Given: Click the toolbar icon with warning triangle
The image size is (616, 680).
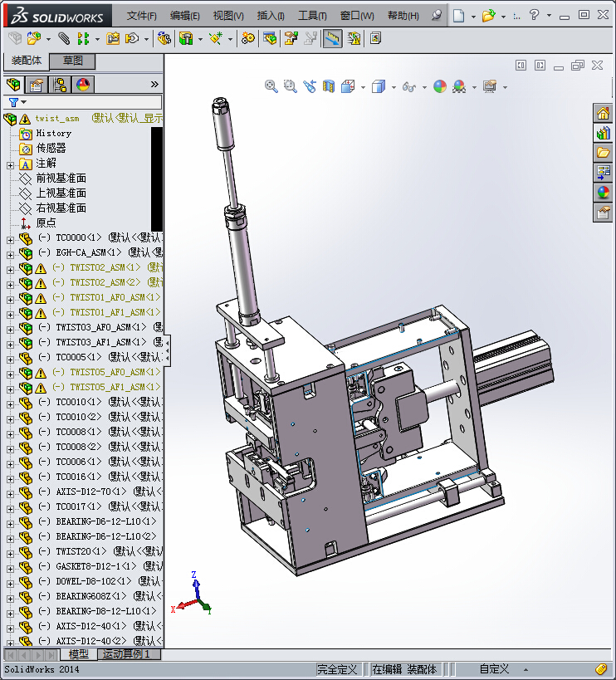Looking at the screenshot, I should pos(354,38).
